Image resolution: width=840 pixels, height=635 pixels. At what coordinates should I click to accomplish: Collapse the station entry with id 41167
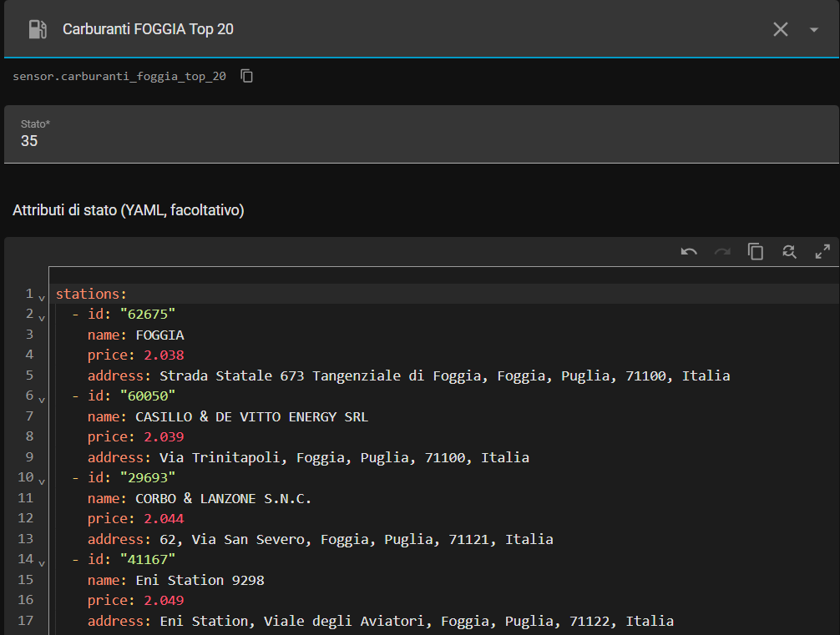(x=42, y=562)
